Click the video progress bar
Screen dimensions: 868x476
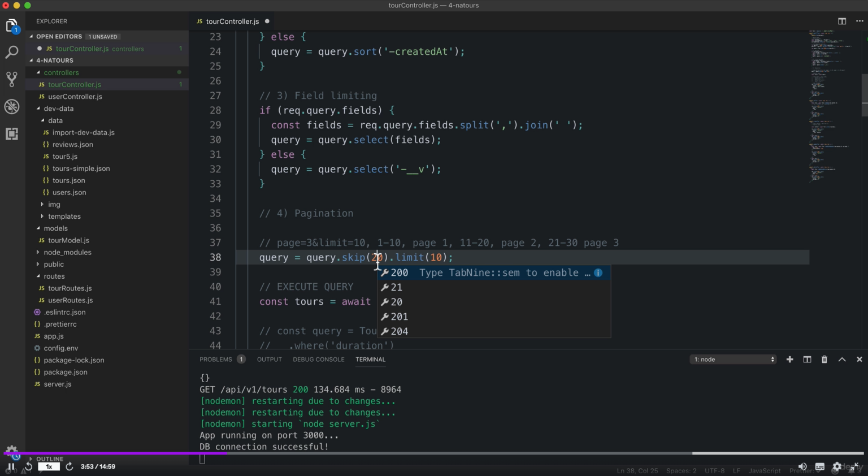[434, 453]
